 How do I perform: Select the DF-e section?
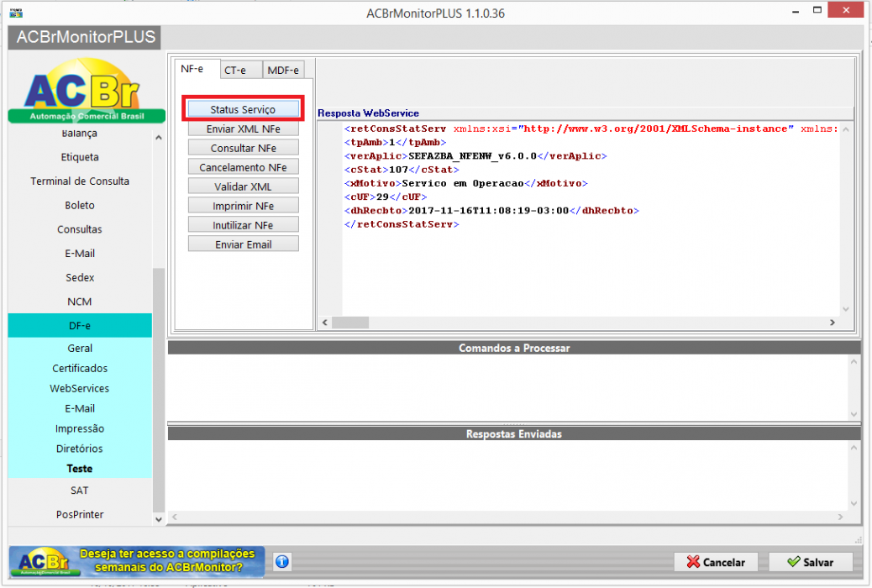(80, 325)
